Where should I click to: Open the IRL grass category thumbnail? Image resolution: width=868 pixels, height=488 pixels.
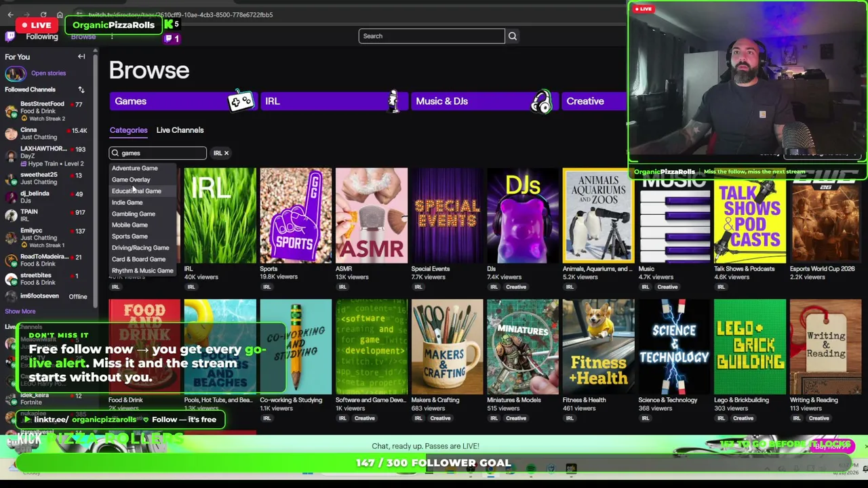(x=220, y=216)
